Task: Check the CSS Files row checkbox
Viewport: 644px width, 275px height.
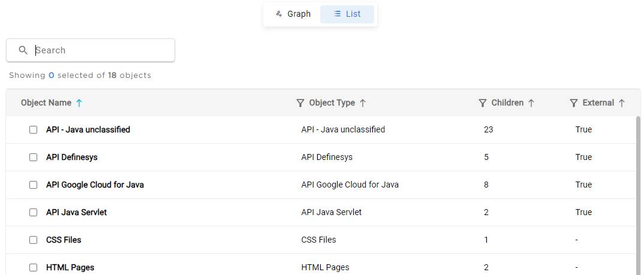Action: (x=33, y=240)
